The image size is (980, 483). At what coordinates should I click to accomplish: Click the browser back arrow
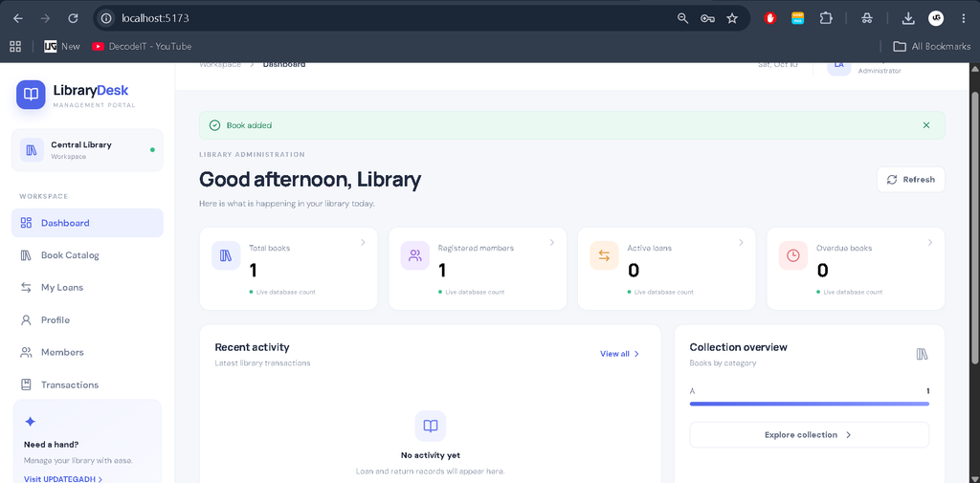click(18, 19)
